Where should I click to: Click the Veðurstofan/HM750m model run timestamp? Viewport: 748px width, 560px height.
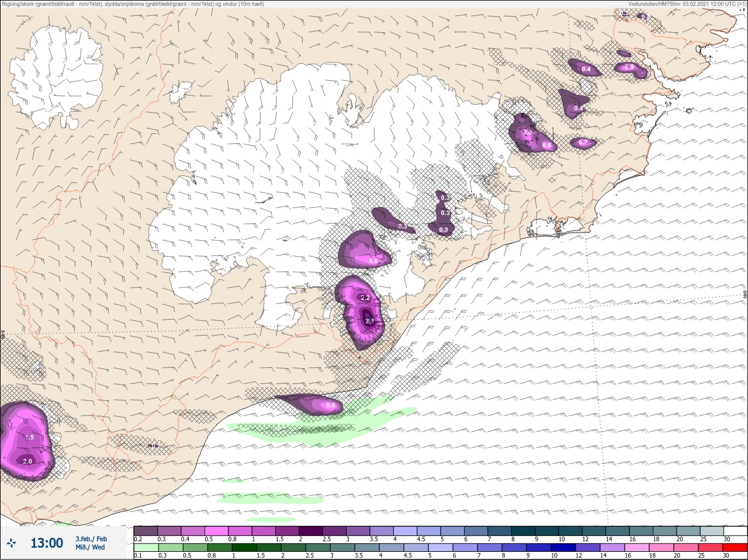coord(687,4)
